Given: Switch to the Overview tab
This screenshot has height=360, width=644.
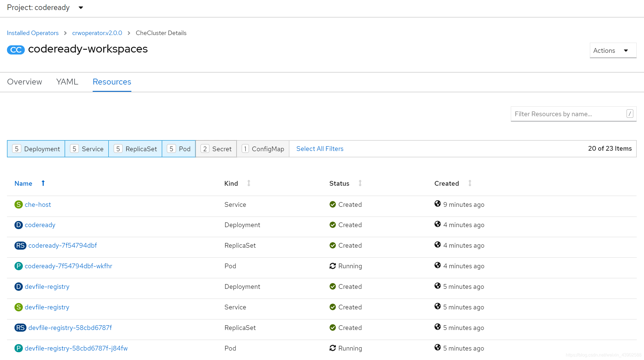Looking at the screenshot, I should click(24, 82).
